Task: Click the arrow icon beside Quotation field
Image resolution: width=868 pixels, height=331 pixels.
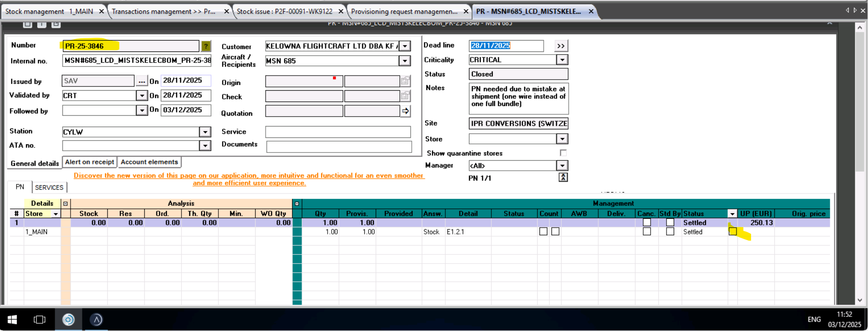Action: pyautogui.click(x=405, y=111)
